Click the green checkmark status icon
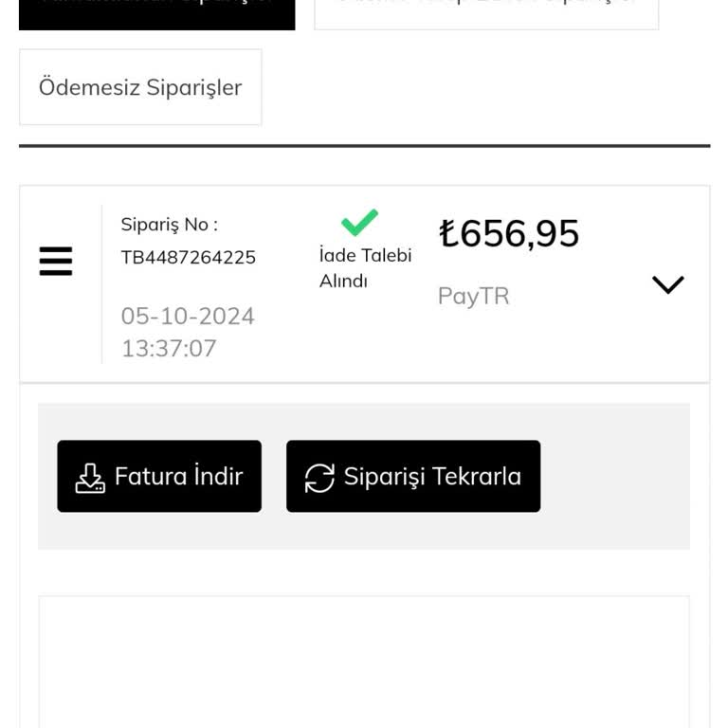Screen dimensions: 728x728 [x=359, y=223]
